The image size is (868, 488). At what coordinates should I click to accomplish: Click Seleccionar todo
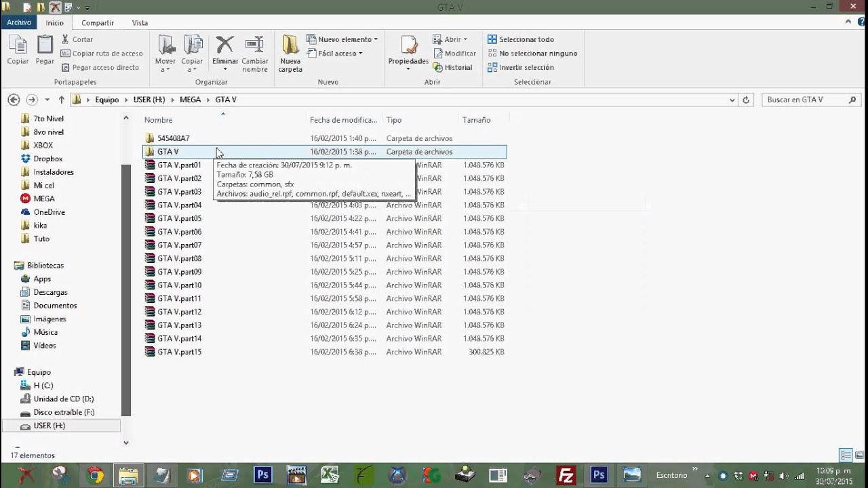[521, 39]
